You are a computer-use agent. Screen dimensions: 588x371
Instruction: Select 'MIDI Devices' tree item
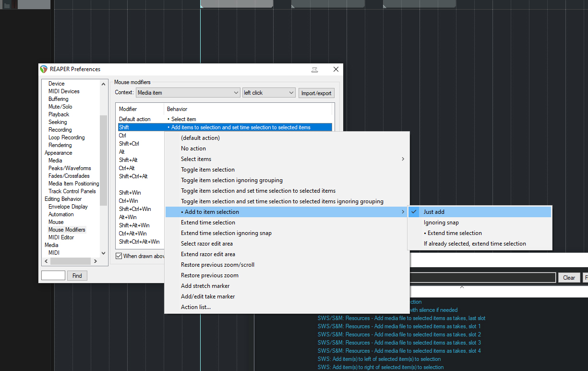pyautogui.click(x=64, y=91)
